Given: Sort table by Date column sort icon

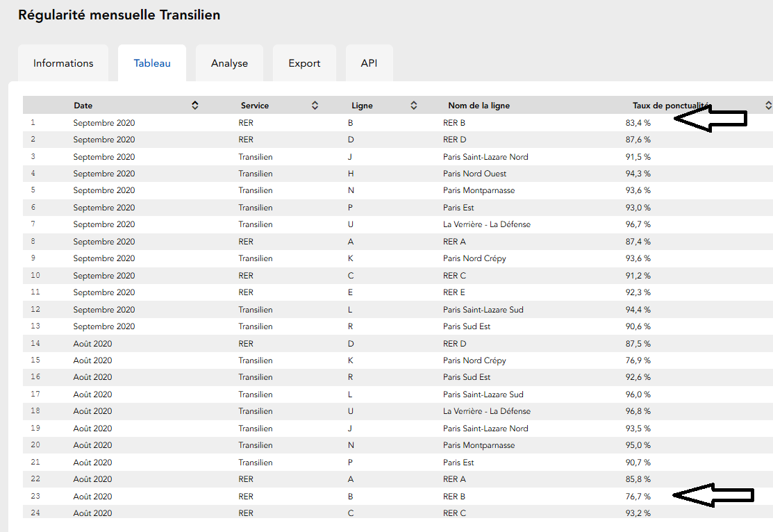Looking at the screenshot, I should click(x=194, y=106).
